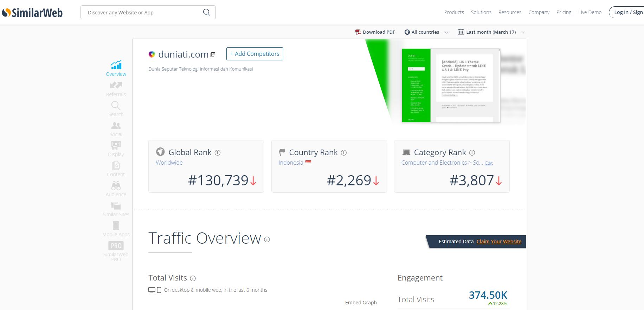
Task: Click the SimilarWeb logo
Action: (32, 13)
